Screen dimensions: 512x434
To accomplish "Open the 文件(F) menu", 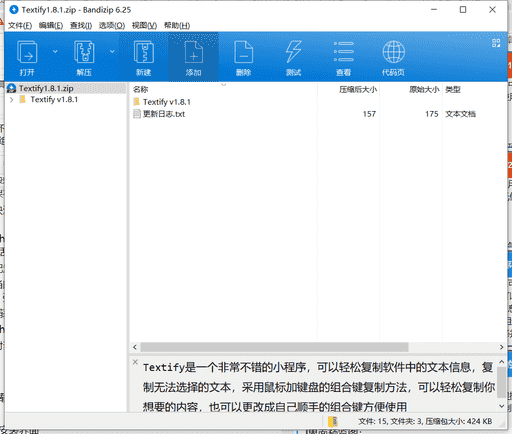I will point(20,25).
